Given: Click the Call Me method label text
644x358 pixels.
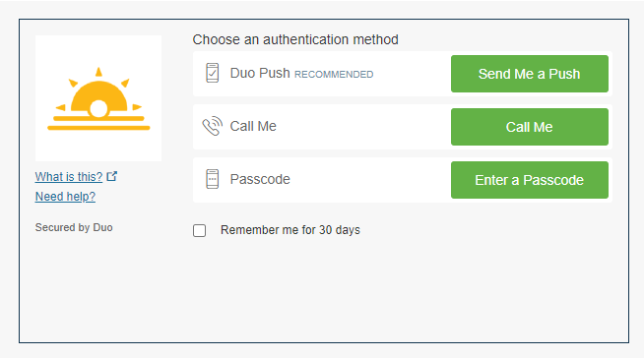Looking at the screenshot, I should [253, 126].
